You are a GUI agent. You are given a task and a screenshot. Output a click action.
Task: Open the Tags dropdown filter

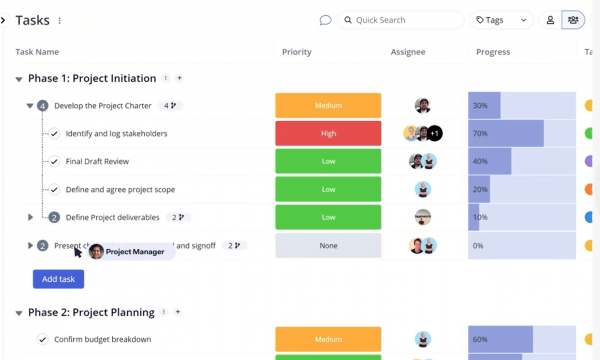tap(501, 20)
